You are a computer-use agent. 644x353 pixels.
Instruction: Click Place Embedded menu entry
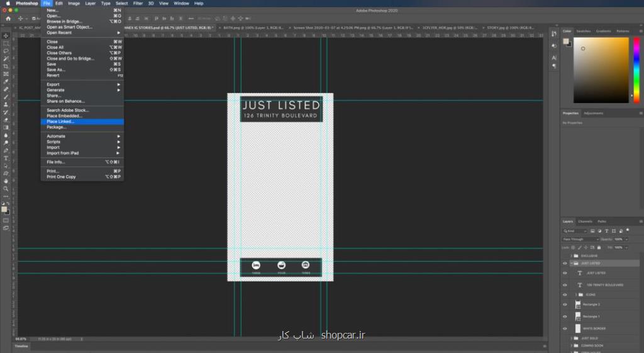(64, 116)
